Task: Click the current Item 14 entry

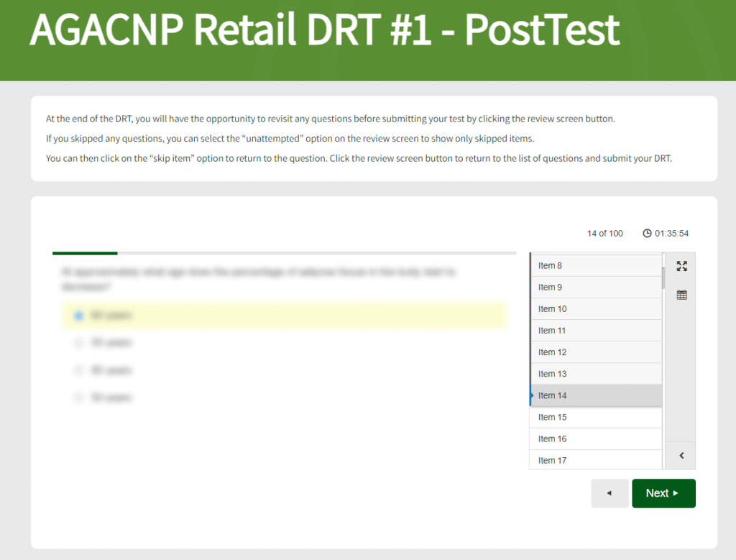Action: coord(595,395)
